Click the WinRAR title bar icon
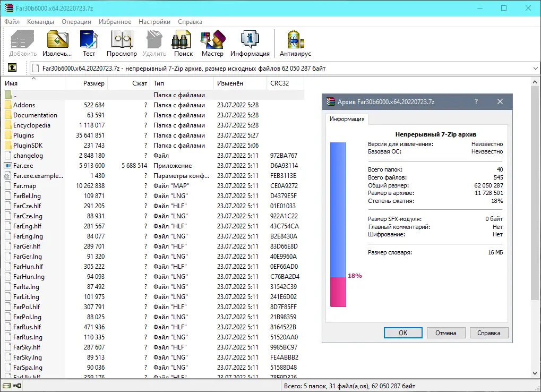This screenshot has height=392, width=541. 8,8
